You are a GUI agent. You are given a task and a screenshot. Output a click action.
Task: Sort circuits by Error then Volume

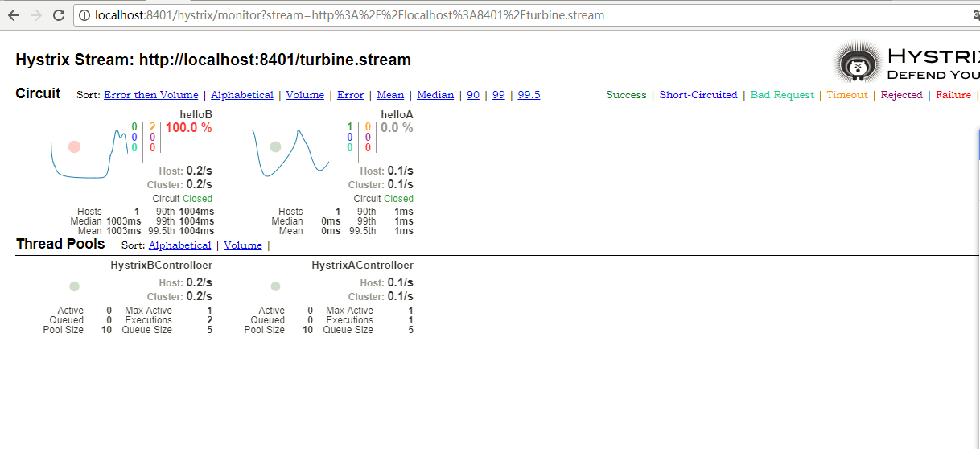(x=151, y=95)
